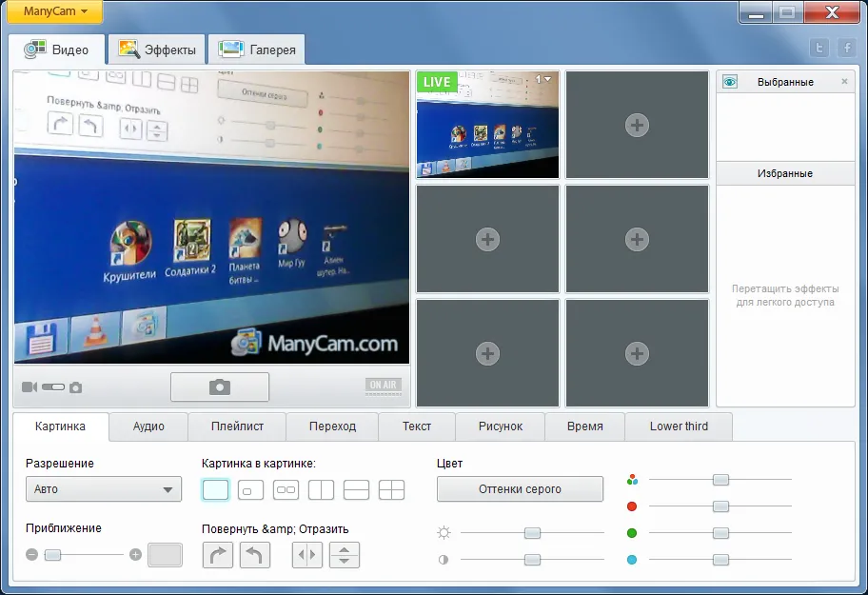868x595 pixels.
Task: Switch to the Видео tab
Action: 56,50
